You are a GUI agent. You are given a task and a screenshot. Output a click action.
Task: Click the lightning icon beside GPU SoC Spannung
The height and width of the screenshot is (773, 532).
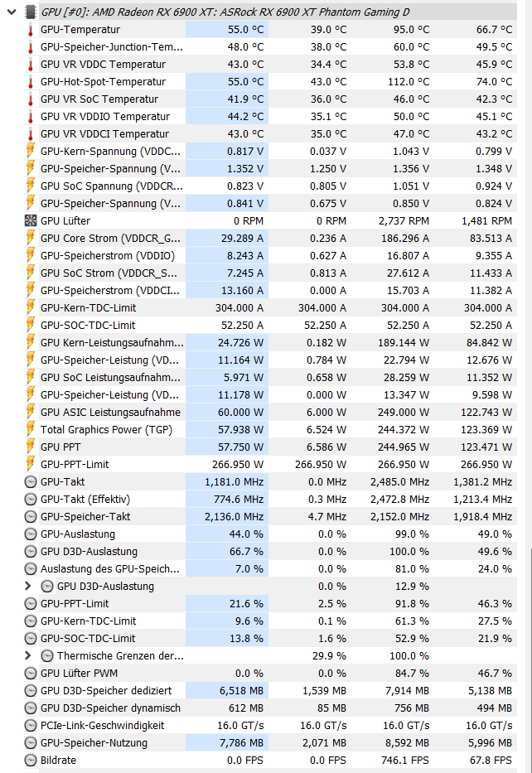[x=31, y=186]
